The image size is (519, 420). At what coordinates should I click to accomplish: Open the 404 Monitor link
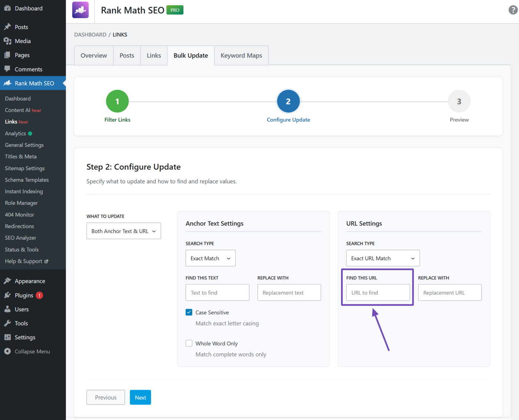(x=19, y=214)
